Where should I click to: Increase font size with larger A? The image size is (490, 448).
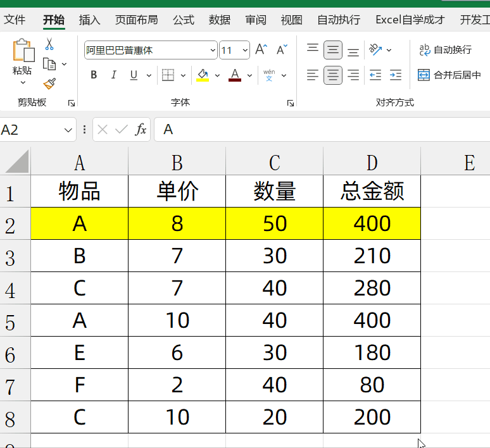pyautogui.click(x=261, y=50)
